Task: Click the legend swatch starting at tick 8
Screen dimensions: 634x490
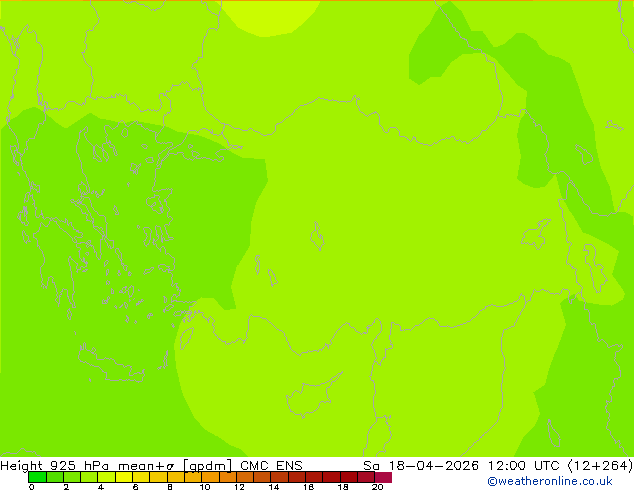Action: point(176,477)
